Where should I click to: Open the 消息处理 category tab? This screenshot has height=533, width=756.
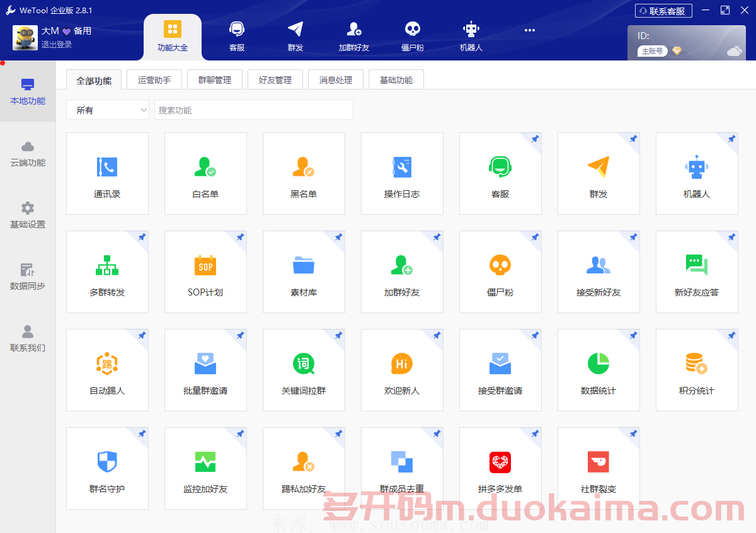click(335, 79)
